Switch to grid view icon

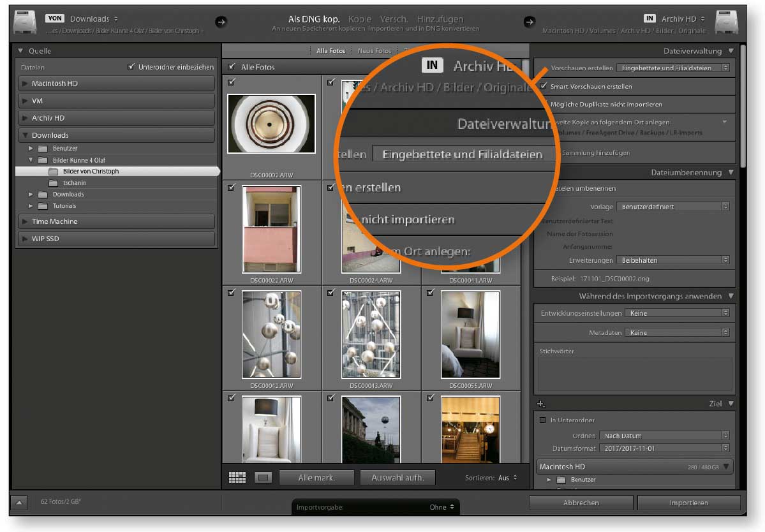pyautogui.click(x=237, y=477)
